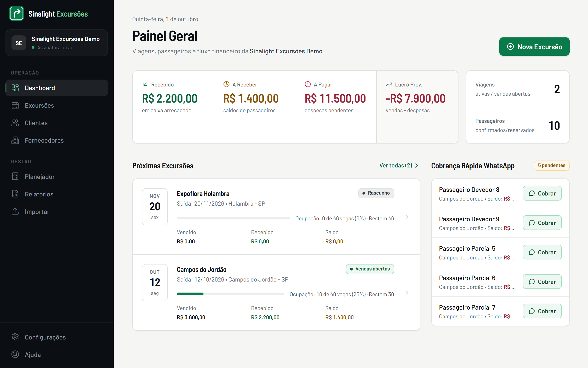The width and height of the screenshot is (588, 368).
Task: Click Expoflora Holambra occupancy progress bar
Action: [x=233, y=218]
